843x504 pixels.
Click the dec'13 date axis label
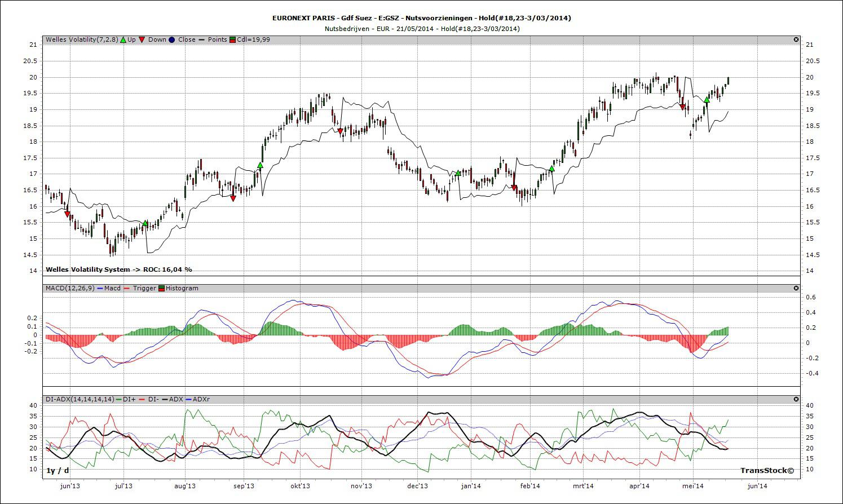click(x=417, y=486)
